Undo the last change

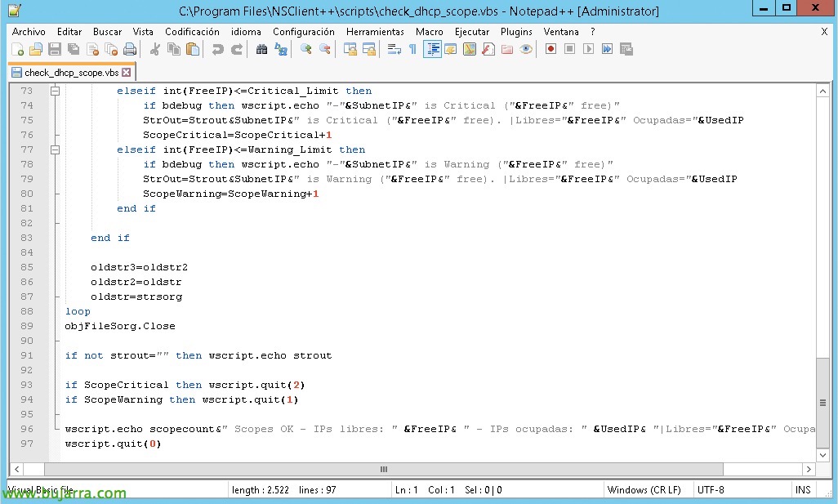(x=217, y=50)
